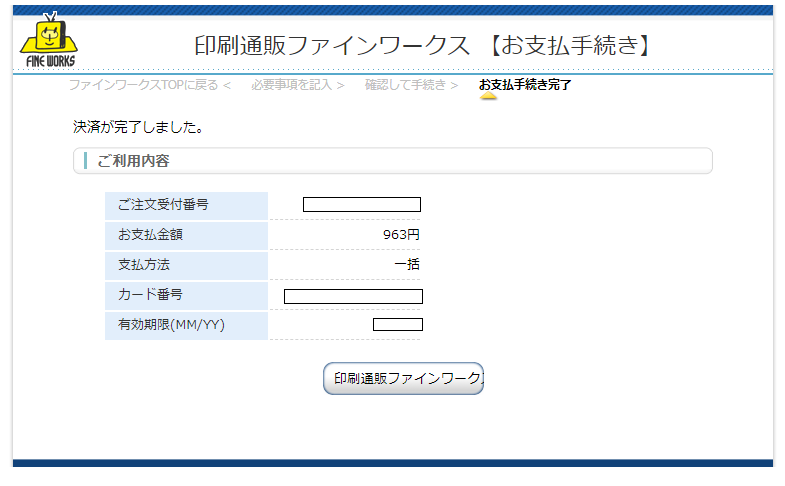The width and height of the screenshot is (785, 486).
Task: Click the 支払方法 label
Action: coord(144,265)
